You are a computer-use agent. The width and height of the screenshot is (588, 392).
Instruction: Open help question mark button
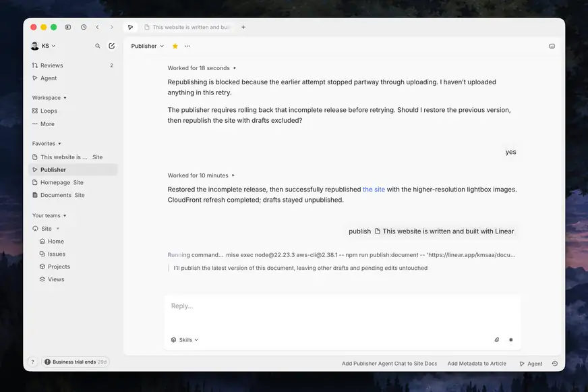click(x=32, y=362)
